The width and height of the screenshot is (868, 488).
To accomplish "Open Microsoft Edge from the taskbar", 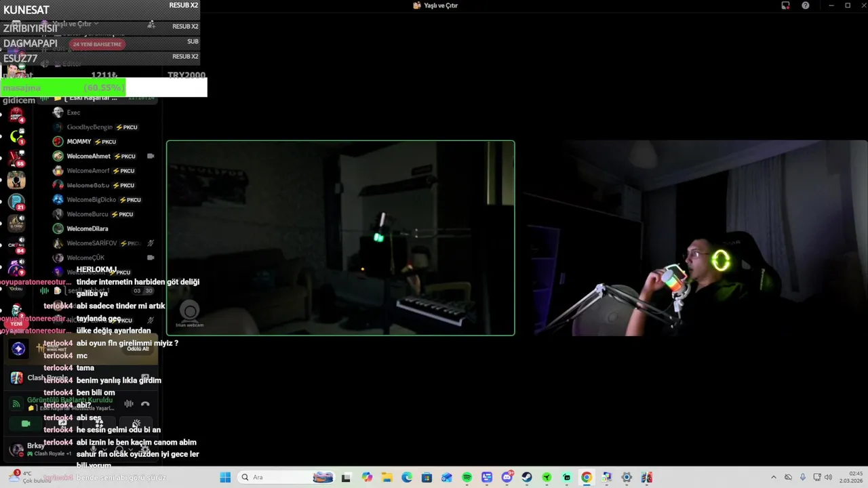I will 407,477.
